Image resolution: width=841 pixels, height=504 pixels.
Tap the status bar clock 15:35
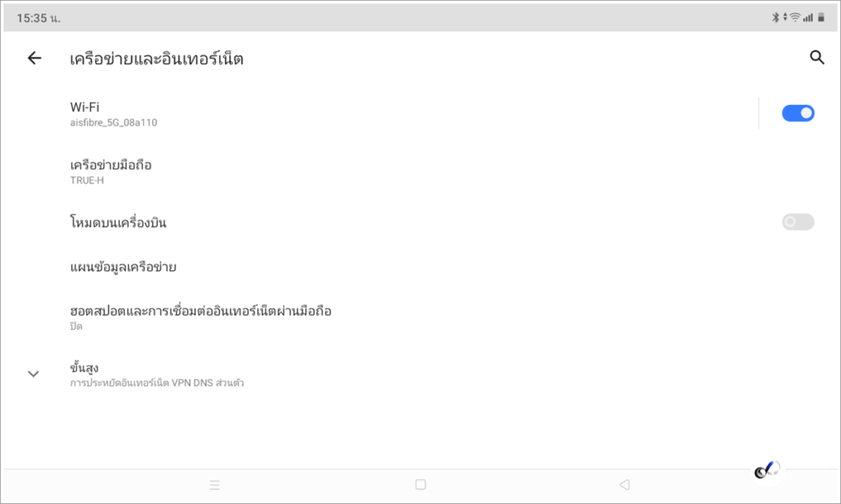tap(39, 18)
